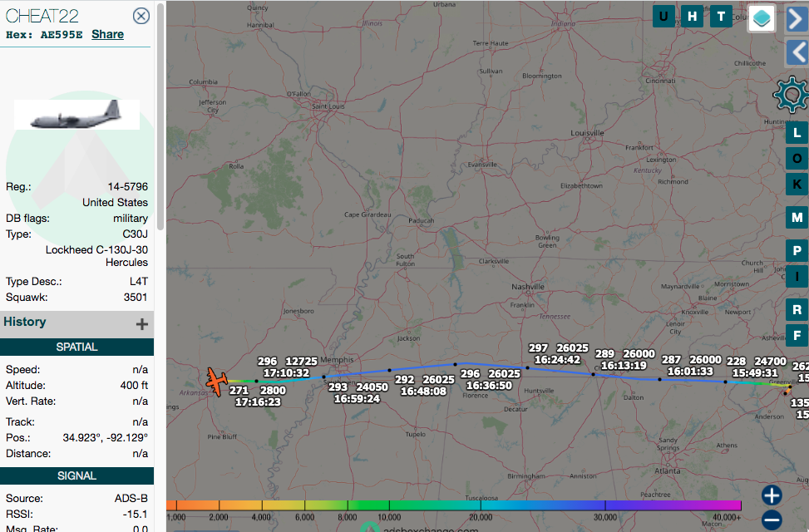Click the SPATIAL section header

76,347
